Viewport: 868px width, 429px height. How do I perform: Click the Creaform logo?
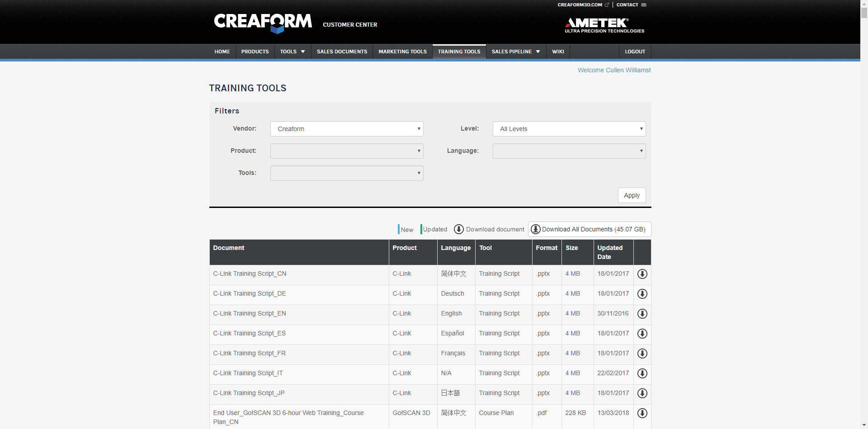pyautogui.click(x=263, y=23)
